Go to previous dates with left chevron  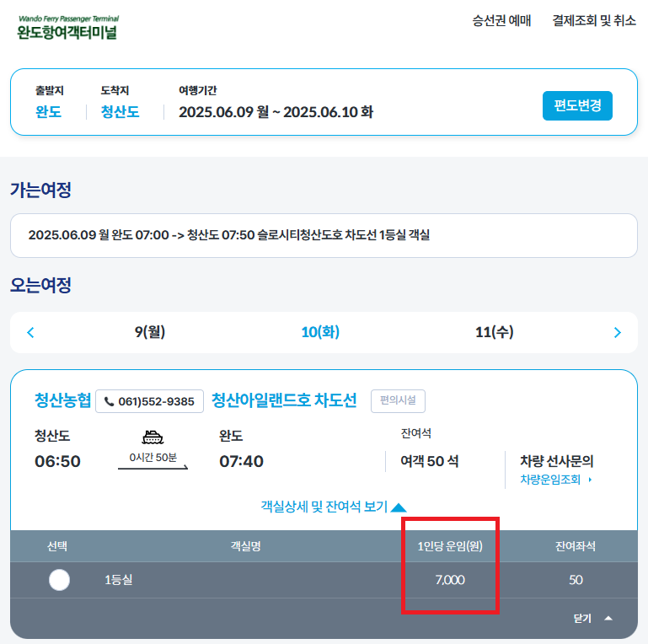coord(30,332)
